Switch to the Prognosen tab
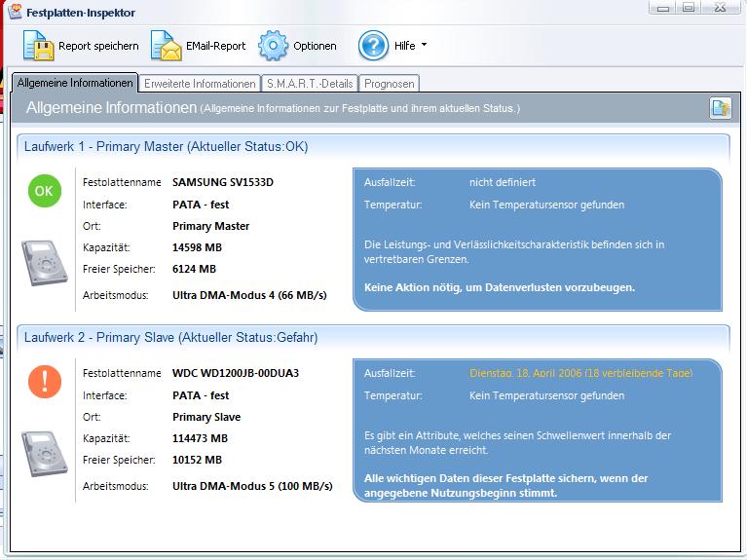 tap(390, 84)
